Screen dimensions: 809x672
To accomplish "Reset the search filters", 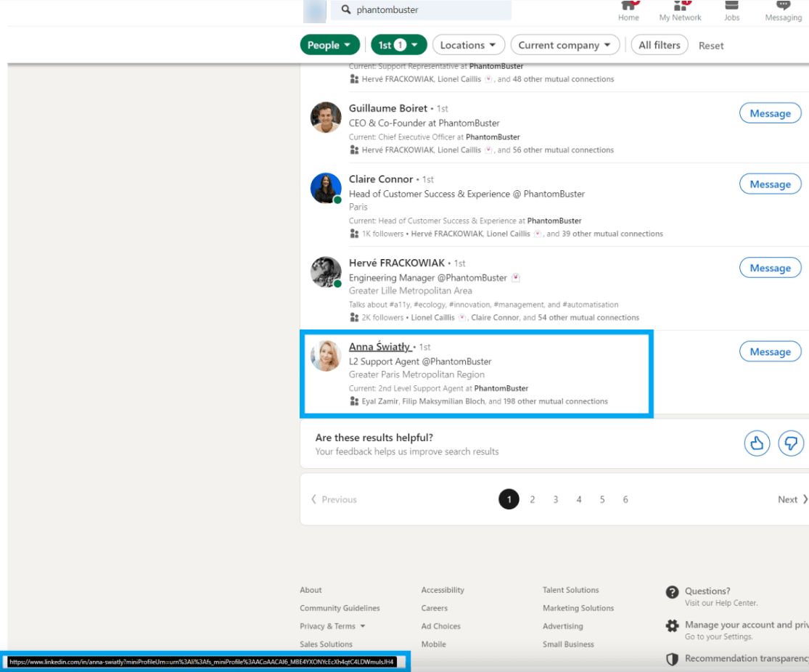I will [x=710, y=46].
